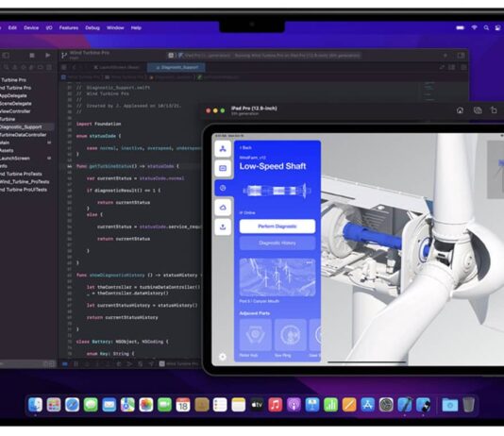The width and height of the screenshot is (504, 436).
Task: Select TurbineDataController in Xcode navigator
Action: click(x=24, y=135)
